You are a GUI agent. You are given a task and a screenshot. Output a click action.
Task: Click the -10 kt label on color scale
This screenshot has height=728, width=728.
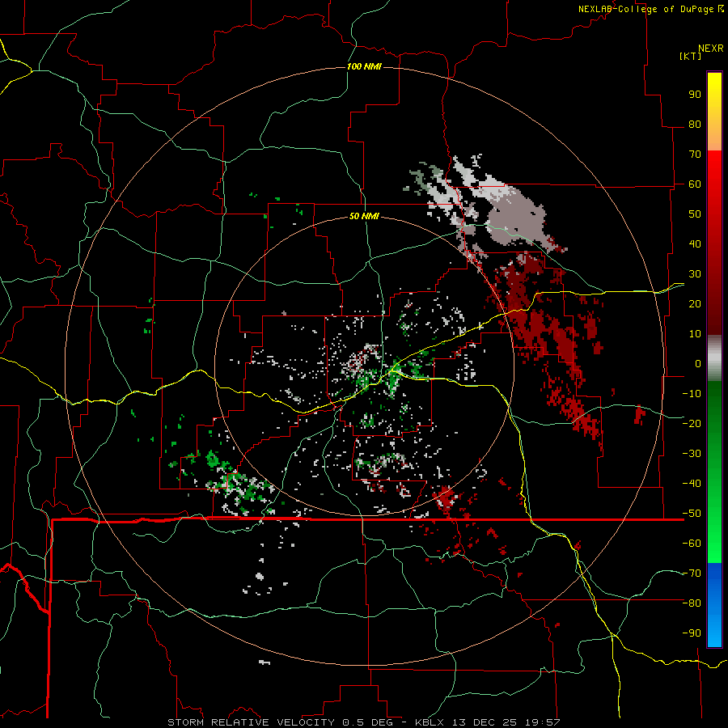pyautogui.click(x=692, y=394)
